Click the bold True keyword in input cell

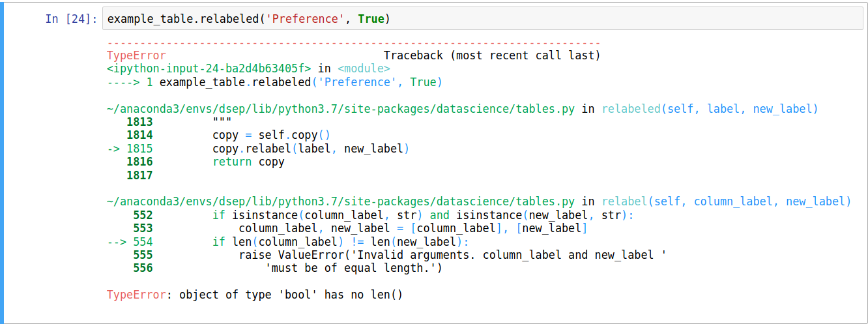[371, 19]
